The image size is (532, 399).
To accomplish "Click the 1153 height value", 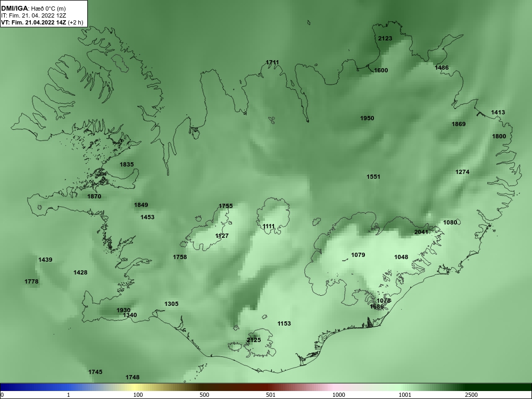I will pos(284,323).
